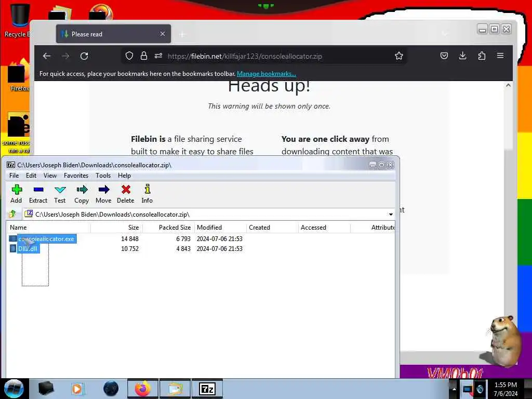Screen dimensions: 532x399
Task: Bookmark this page with the star icon
Action: click(399, 56)
